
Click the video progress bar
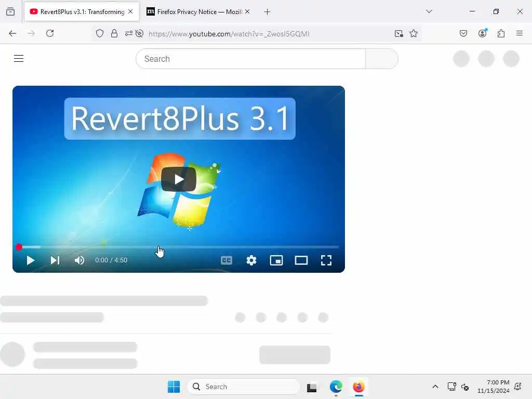click(179, 247)
